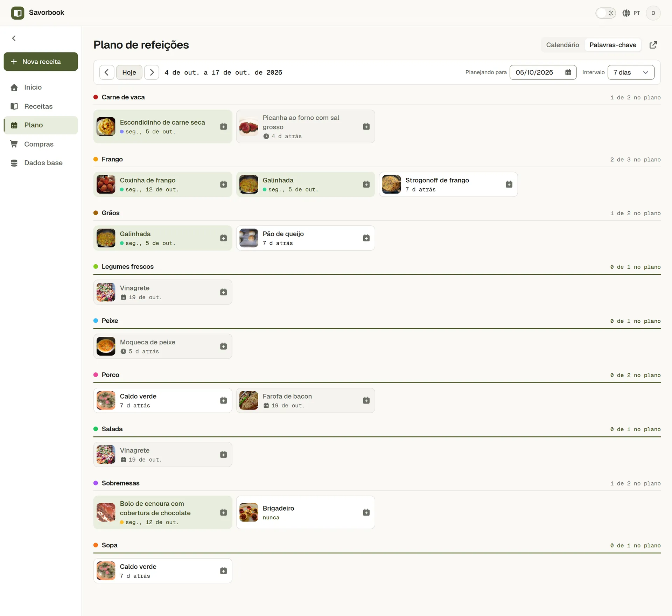Image resolution: width=672 pixels, height=616 pixels.
Task: Create a new recipe with Nova receita
Action: (x=41, y=62)
